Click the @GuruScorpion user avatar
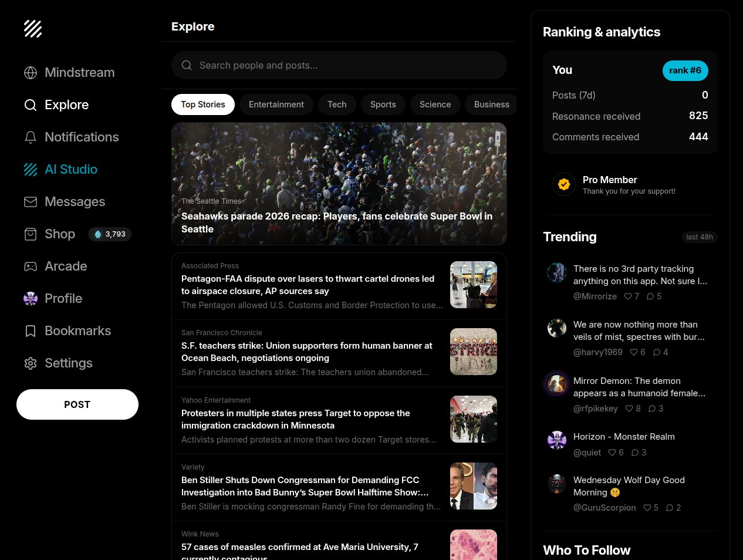The width and height of the screenshot is (743, 560). pyautogui.click(x=557, y=484)
